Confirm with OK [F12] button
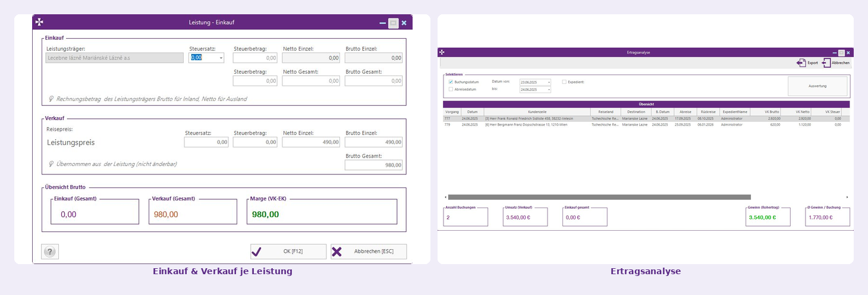This screenshot has height=295, width=868. coord(288,252)
